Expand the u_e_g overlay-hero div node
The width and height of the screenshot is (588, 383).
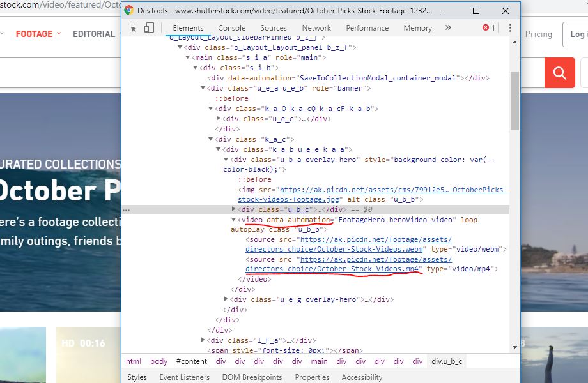(226, 299)
